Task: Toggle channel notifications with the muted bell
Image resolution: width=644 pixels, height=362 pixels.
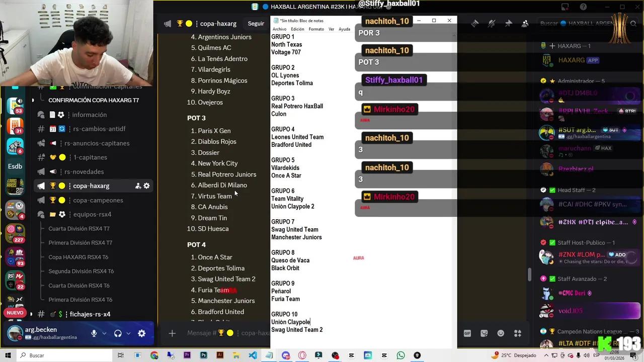Action: 491,23
